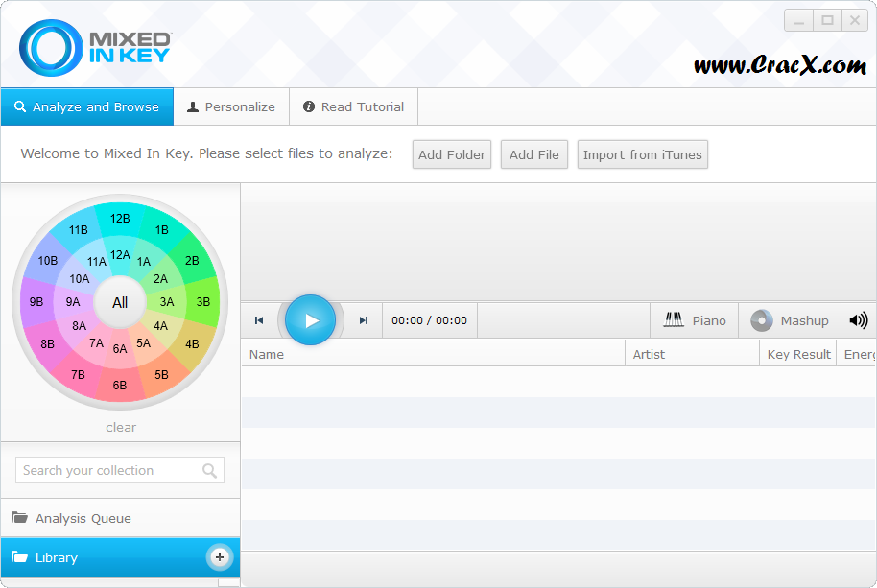Click the volume speaker icon
The image size is (877, 588).
(x=859, y=320)
